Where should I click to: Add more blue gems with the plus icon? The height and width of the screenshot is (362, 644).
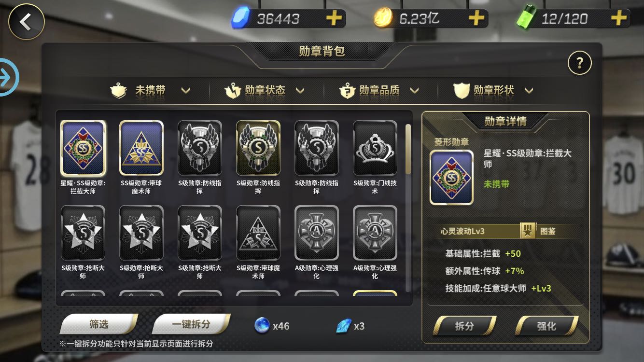click(334, 18)
